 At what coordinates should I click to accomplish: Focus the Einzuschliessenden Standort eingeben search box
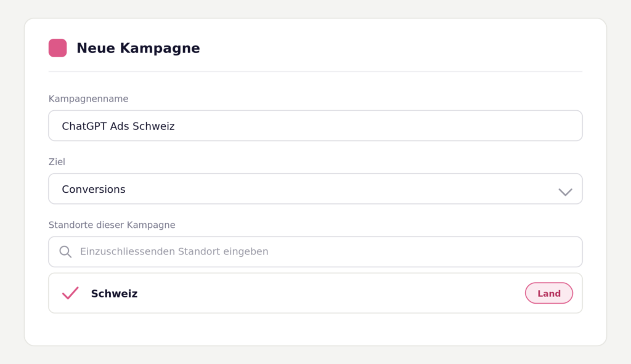coord(315,252)
